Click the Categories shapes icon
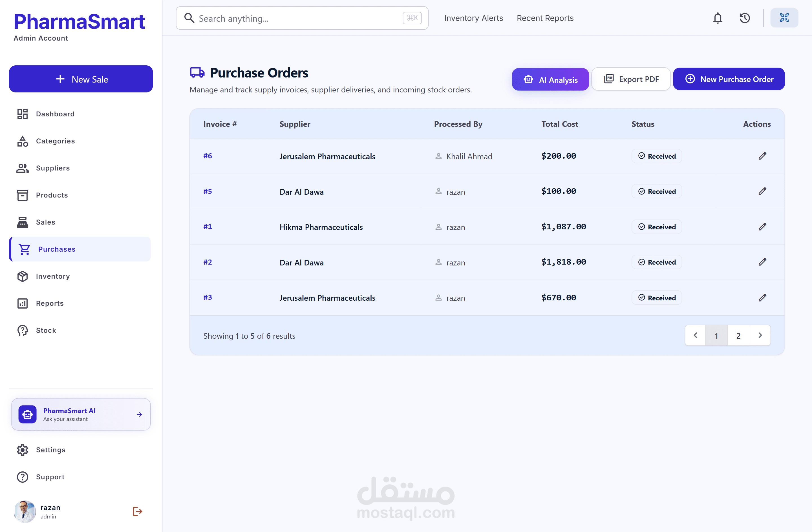This screenshot has height=532, width=812. pyautogui.click(x=23, y=141)
